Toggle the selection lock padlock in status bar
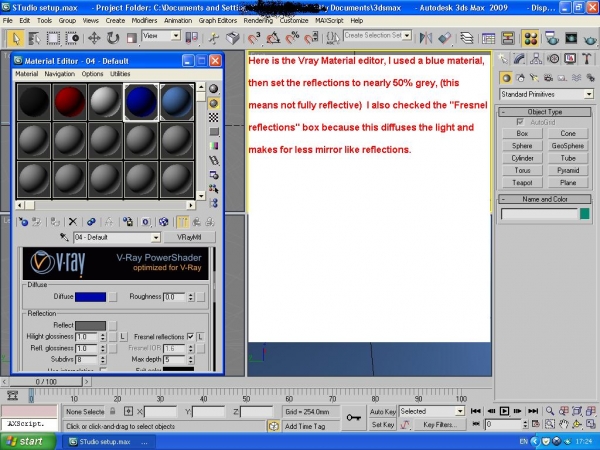The height and width of the screenshot is (450, 600). tap(112, 411)
